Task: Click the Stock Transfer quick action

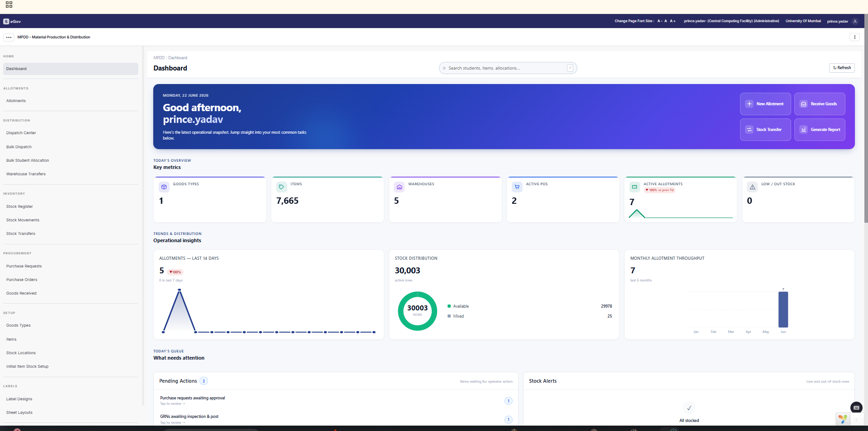Action: (x=765, y=130)
